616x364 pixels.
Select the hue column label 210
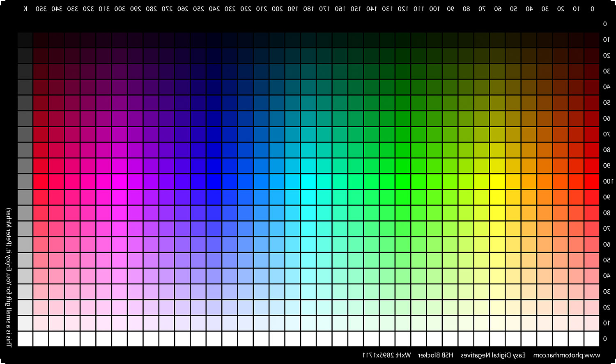262,9
